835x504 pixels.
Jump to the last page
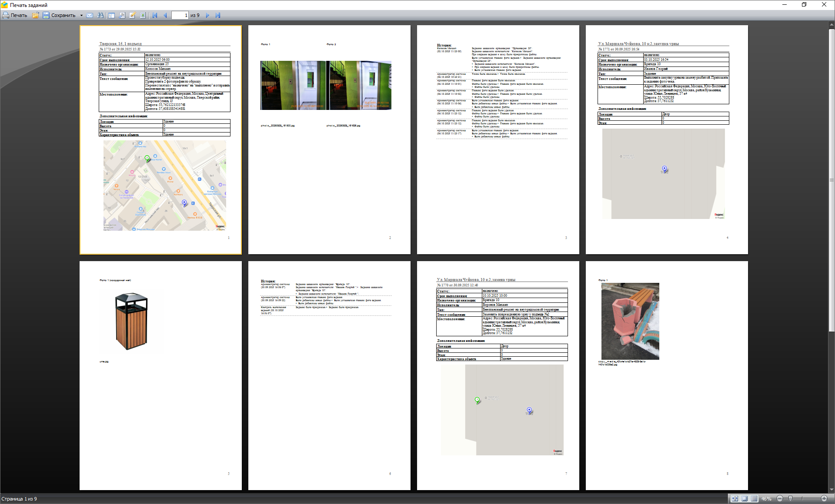(x=218, y=15)
